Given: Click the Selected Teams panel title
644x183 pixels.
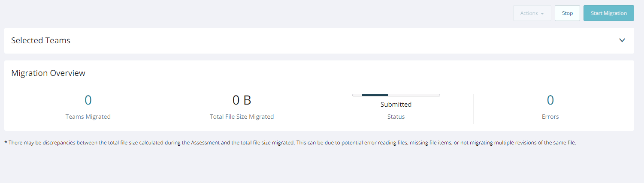Looking at the screenshot, I should click(x=41, y=41).
